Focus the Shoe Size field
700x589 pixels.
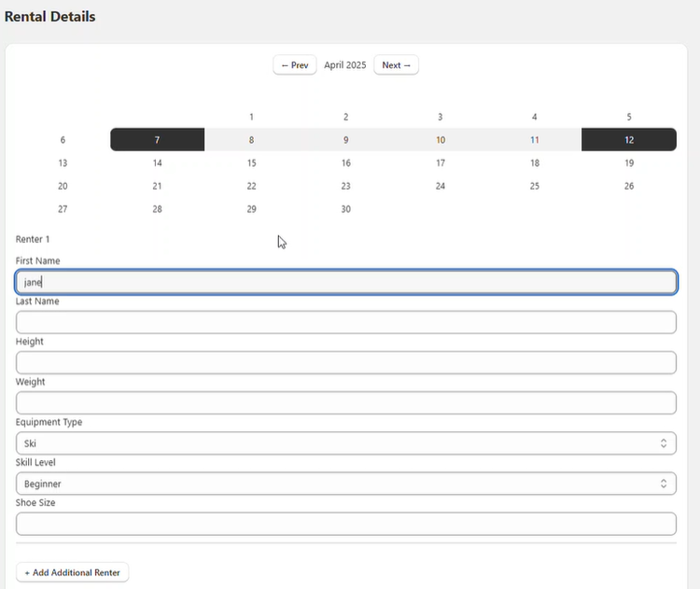(x=345, y=524)
